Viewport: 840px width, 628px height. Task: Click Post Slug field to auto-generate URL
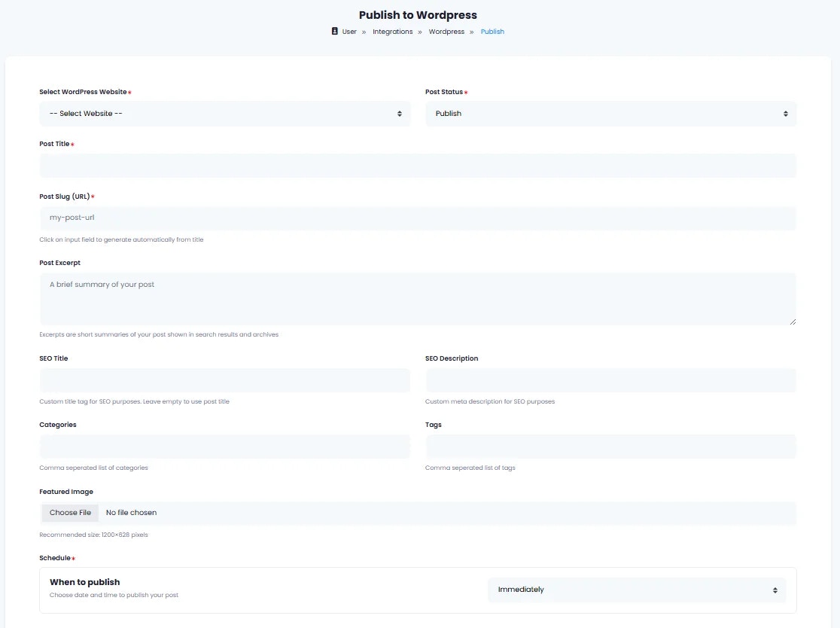[x=418, y=217]
